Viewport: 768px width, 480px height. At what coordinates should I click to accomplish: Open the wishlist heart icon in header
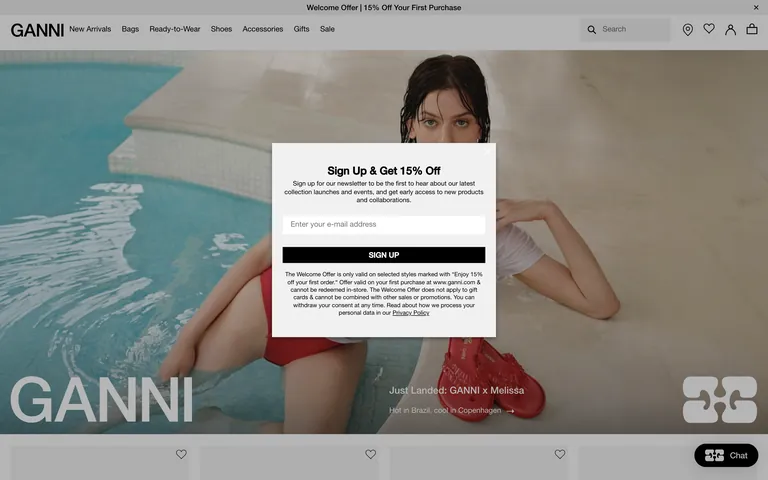point(709,29)
